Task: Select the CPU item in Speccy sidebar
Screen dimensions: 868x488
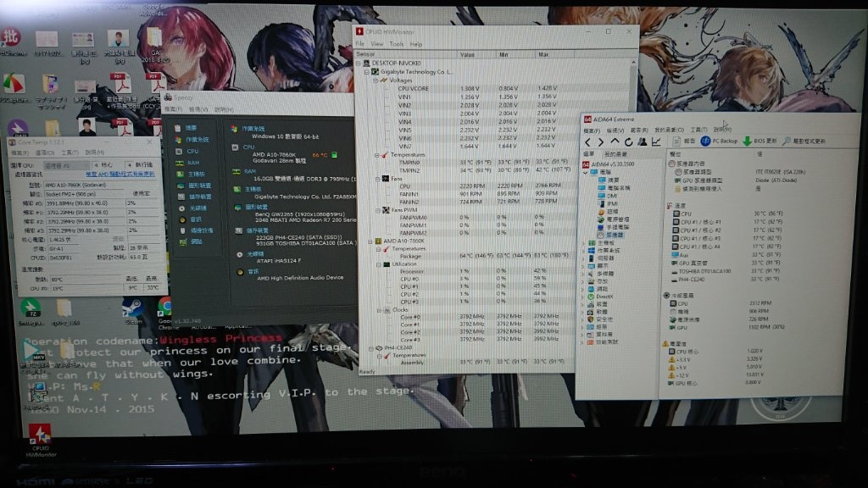Action: pos(187,151)
